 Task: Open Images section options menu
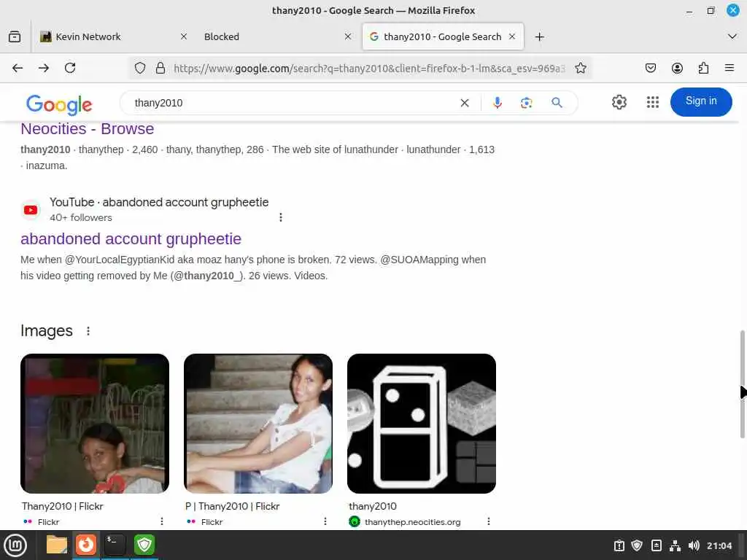[88, 331]
